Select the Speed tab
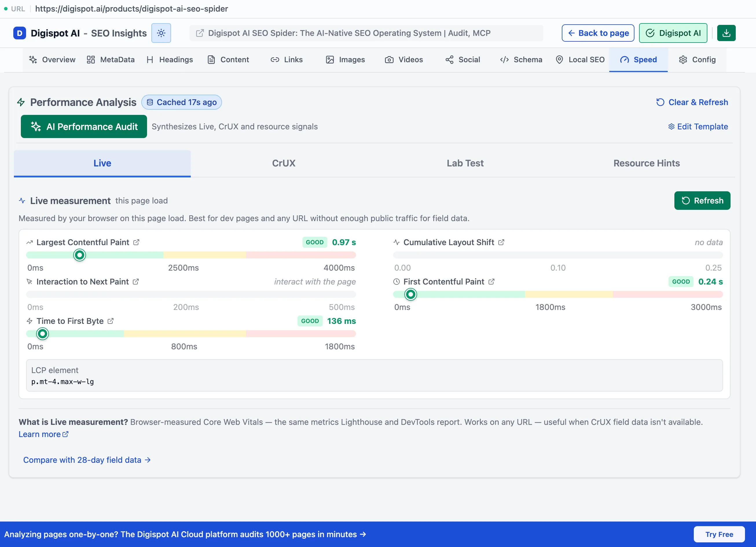 638,60
